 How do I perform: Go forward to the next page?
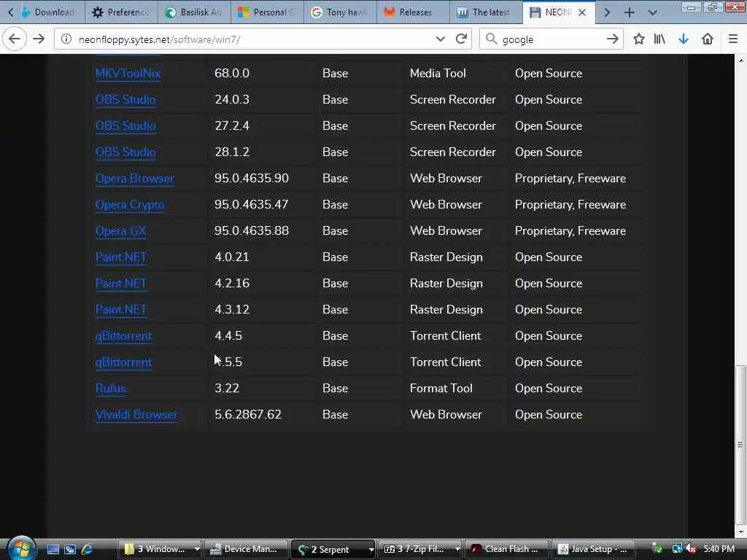[39, 39]
